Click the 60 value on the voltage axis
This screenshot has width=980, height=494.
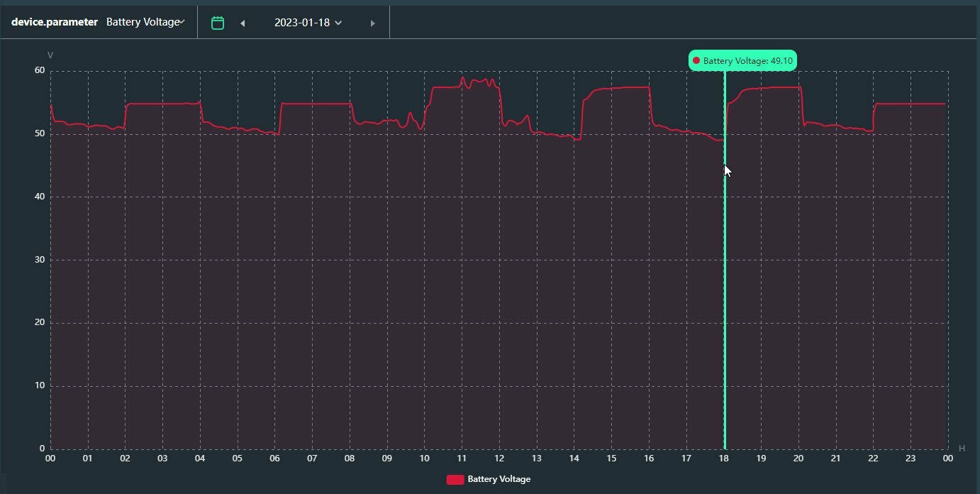tap(39, 70)
